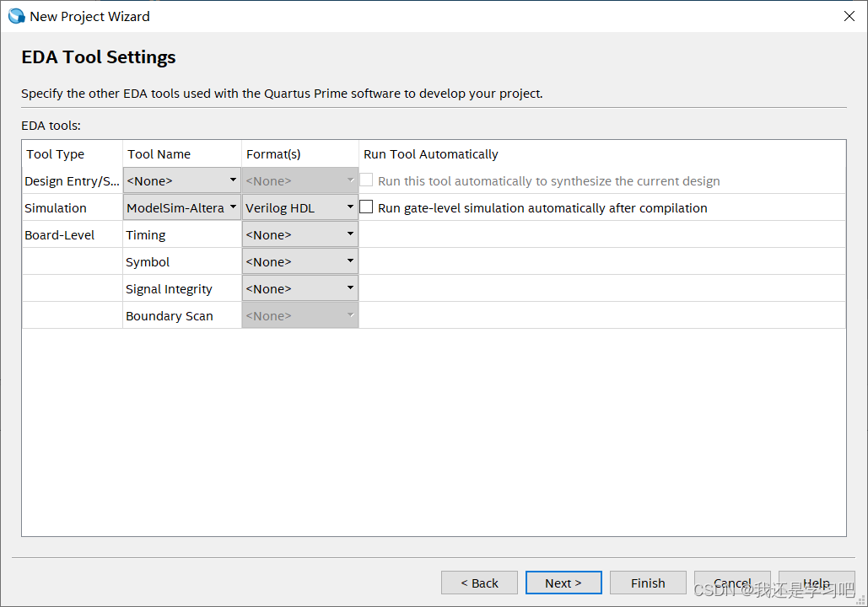Select the Signal Integrity tool name cell
The height and width of the screenshot is (607, 868).
(x=182, y=289)
